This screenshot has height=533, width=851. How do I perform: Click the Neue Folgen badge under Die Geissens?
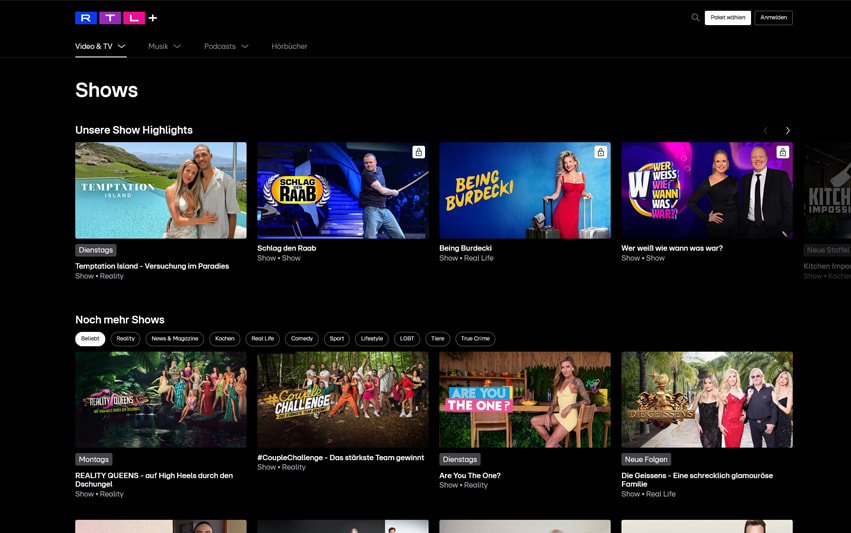(x=646, y=459)
